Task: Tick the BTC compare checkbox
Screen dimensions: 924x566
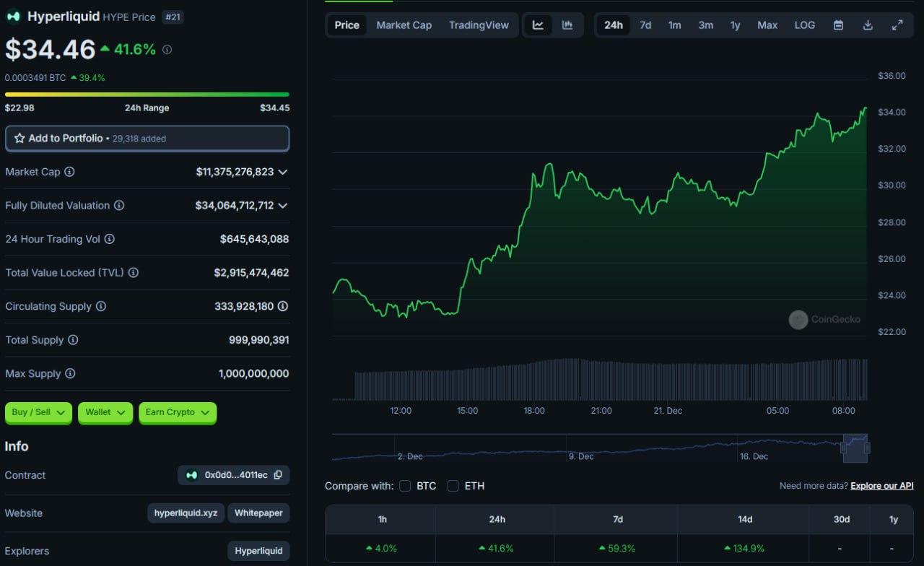Action: tap(405, 486)
